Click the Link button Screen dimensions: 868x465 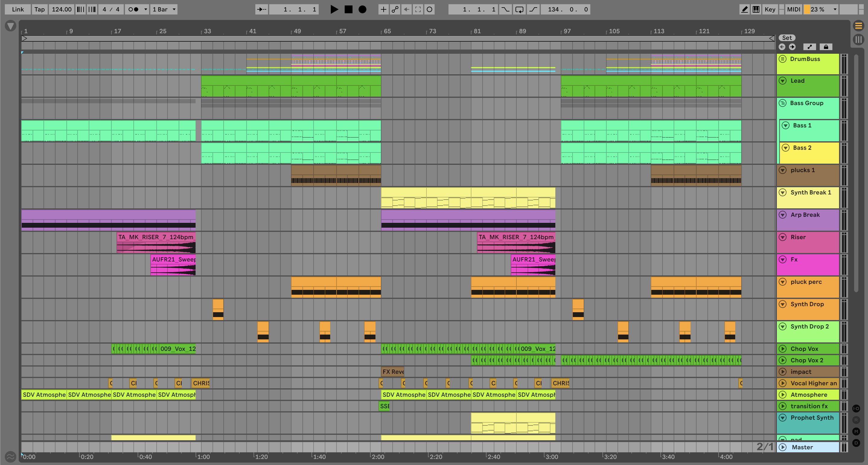coord(18,9)
